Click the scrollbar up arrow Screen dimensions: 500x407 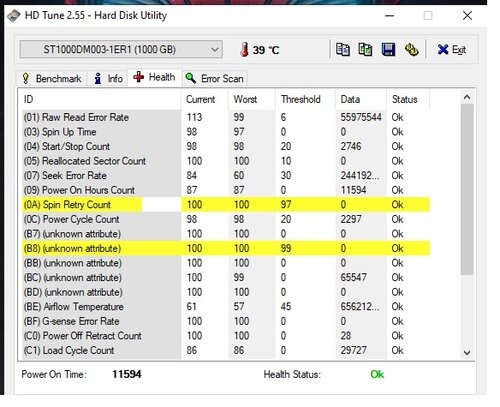[x=467, y=97]
